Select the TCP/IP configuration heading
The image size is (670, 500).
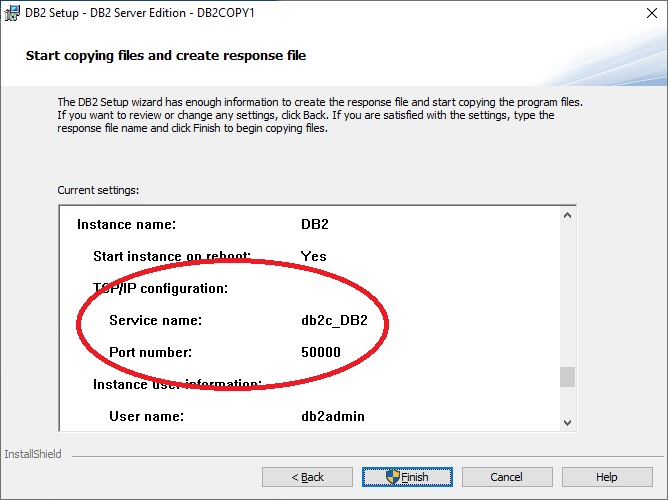(161, 288)
